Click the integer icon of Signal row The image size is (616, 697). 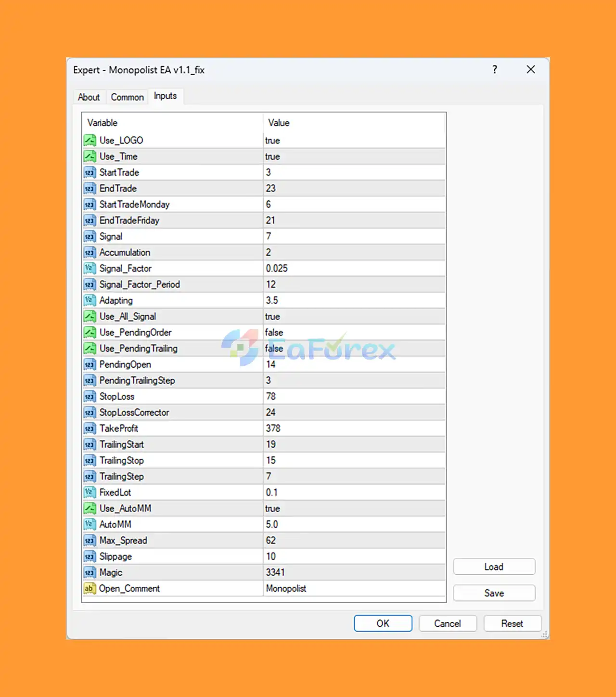click(90, 236)
